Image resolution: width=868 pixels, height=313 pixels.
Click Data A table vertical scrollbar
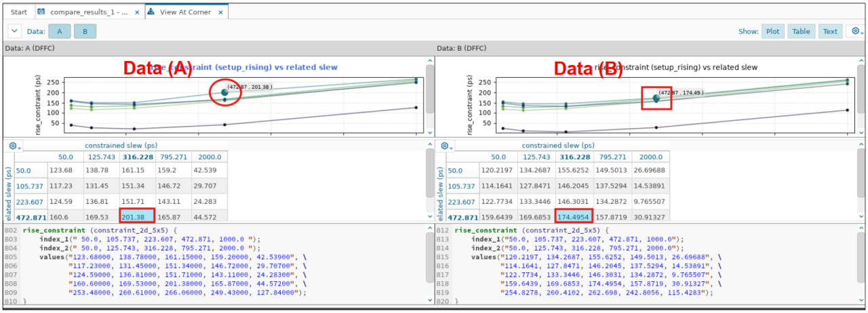[429, 173]
